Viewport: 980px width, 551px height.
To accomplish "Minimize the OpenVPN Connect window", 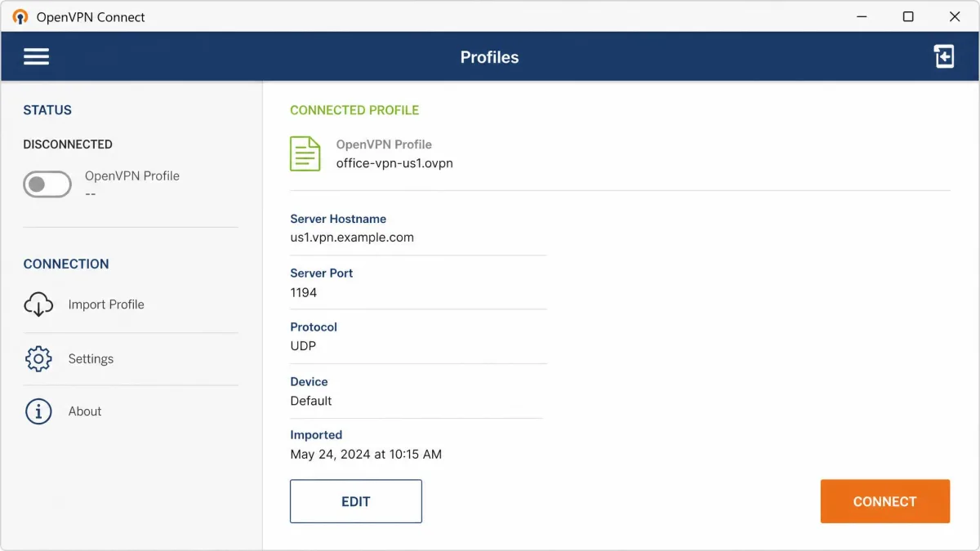I will point(862,16).
